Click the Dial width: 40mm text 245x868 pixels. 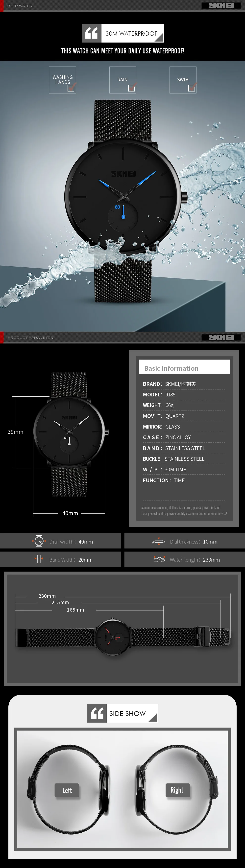(x=71, y=542)
